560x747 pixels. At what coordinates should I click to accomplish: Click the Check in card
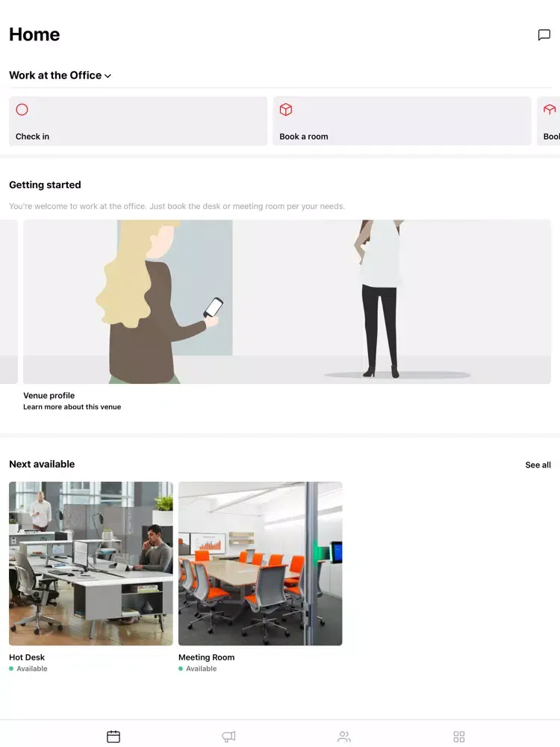tap(138, 121)
